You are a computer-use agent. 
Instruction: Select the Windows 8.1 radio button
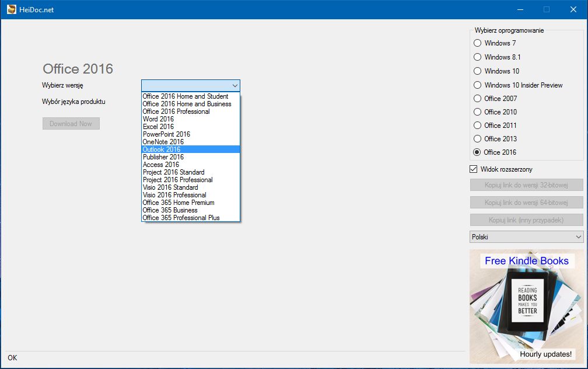(x=477, y=57)
